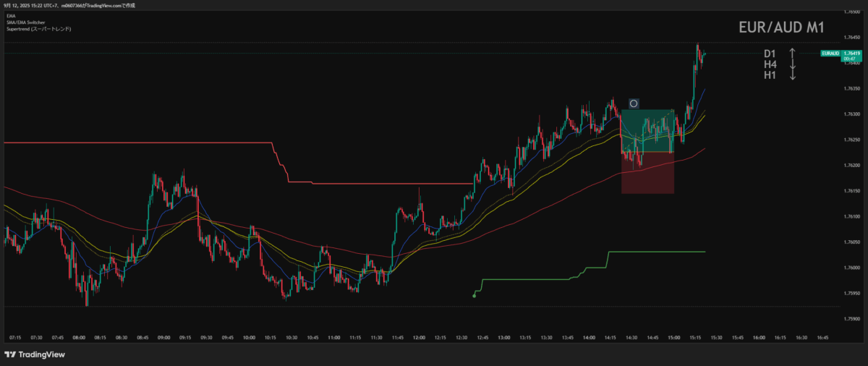Screen dimensions: 868x366
Task: Click the D1 timeframe text label
Action: (x=770, y=54)
